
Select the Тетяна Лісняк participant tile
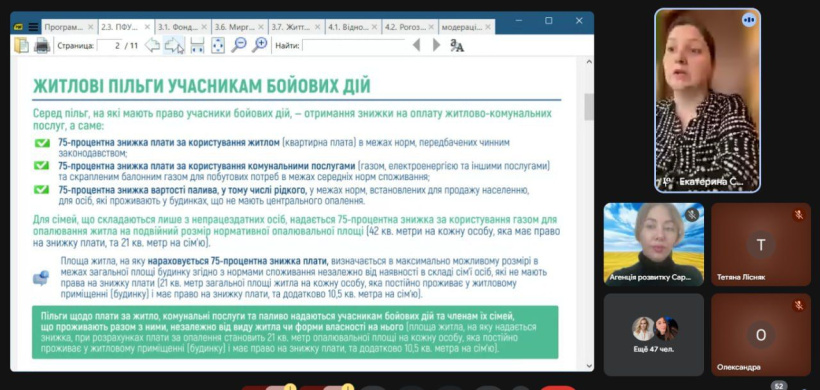pyautogui.click(x=761, y=244)
